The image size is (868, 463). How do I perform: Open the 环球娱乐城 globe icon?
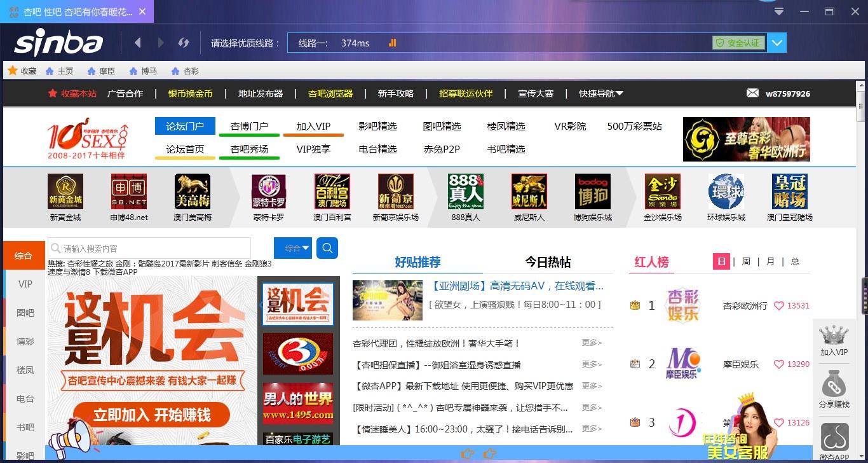pos(726,191)
